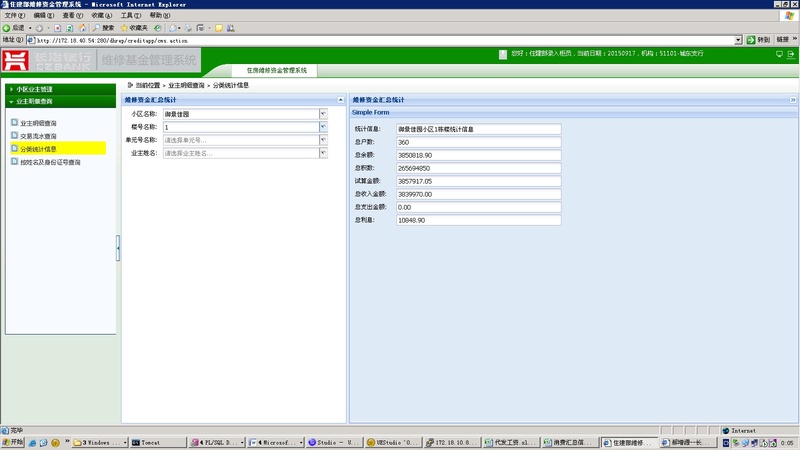
Task: Open the 工具(T) menu
Action: [x=131, y=15]
